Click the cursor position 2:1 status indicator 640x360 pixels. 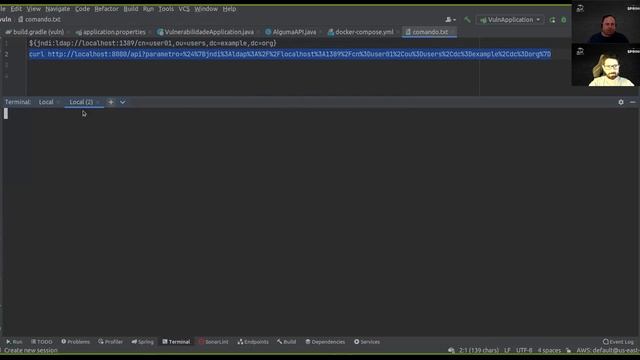tap(479, 350)
